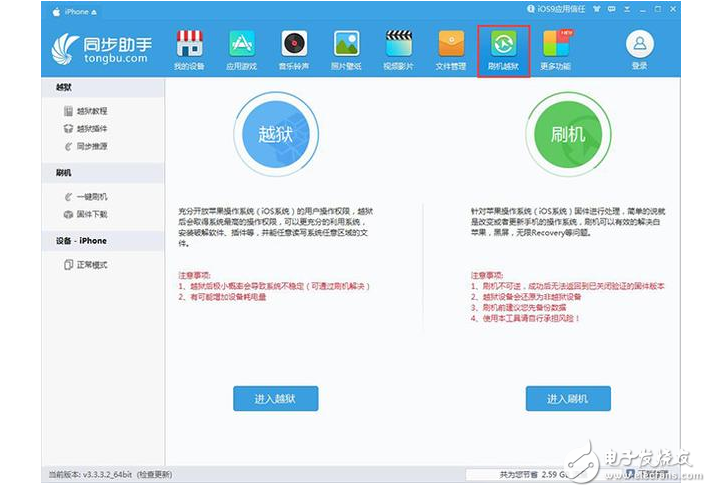Viewport: 711px width, 492px height.
Task: Select 正常模式 normal mode under device
Action: [86, 265]
